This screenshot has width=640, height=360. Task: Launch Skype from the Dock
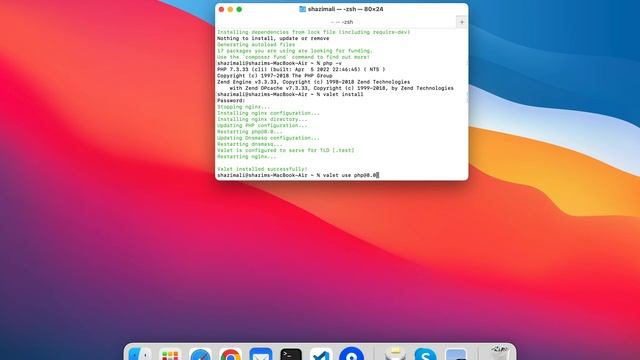(x=426, y=354)
